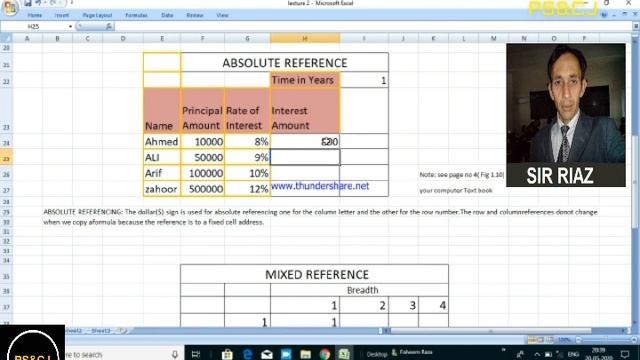Select Arif's rate of interest 10%

(247, 173)
